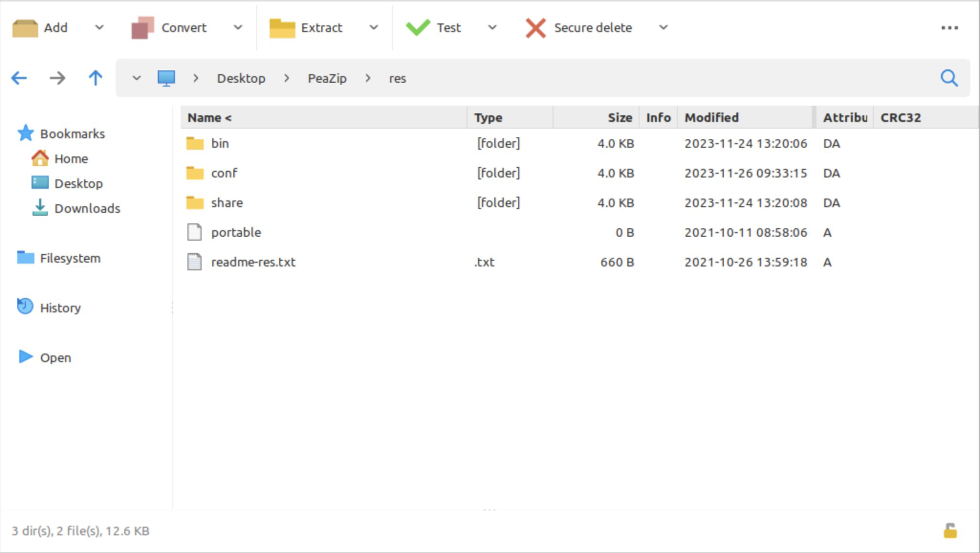Expand the Extract dropdown arrow
This screenshot has width=980, height=553.
tap(374, 28)
